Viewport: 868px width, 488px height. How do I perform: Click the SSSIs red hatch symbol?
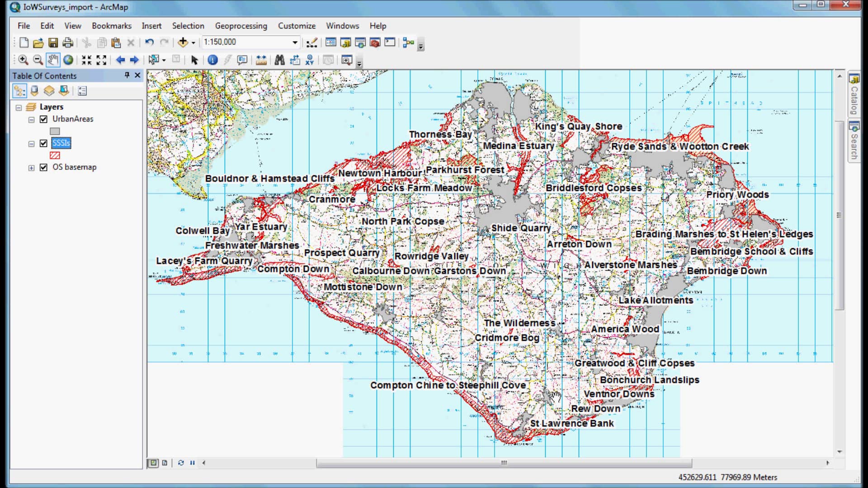[55, 155]
